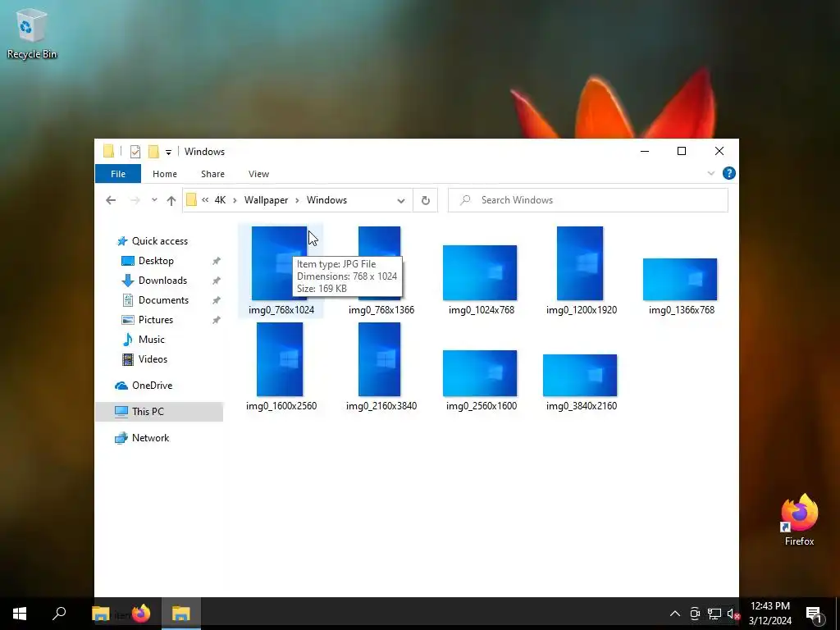Minimize the Windows explorer window

click(645, 152)
